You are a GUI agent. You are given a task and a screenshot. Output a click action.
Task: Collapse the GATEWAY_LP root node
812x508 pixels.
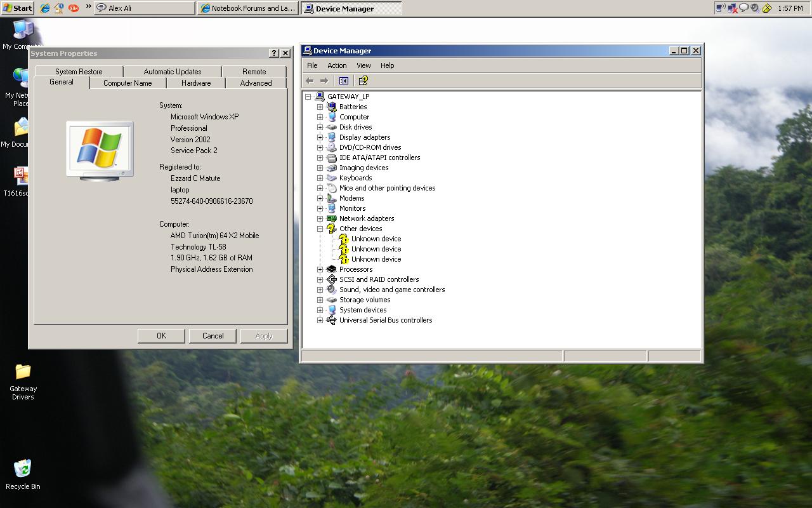(308, 97)
